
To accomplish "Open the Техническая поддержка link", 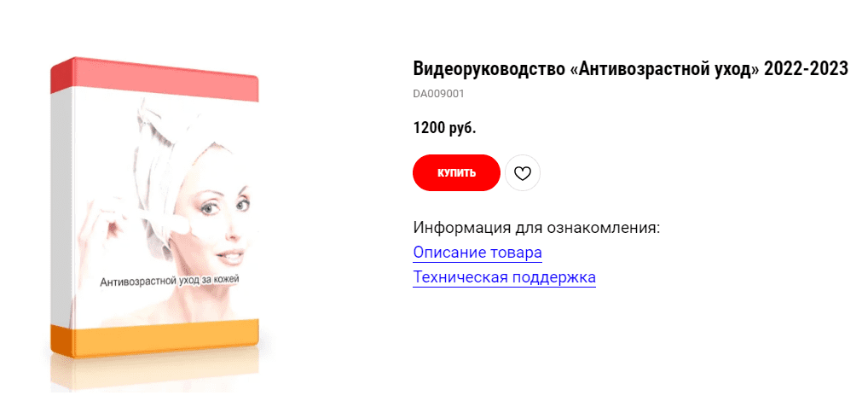I will tap(504, 276).
